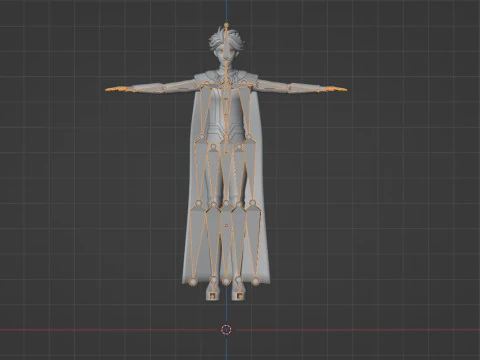Click the small orange dot on the center lower cape bone

point(226,226)
